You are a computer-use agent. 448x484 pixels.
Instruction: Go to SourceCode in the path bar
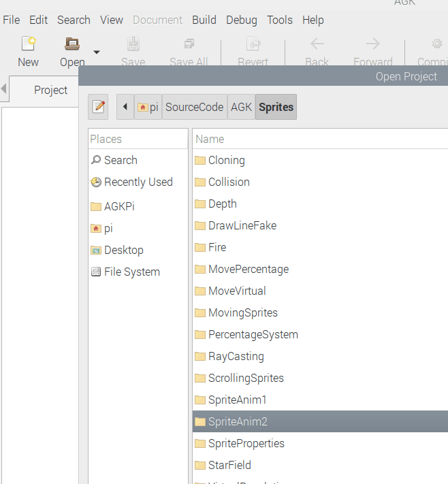[x=194, y=107]
